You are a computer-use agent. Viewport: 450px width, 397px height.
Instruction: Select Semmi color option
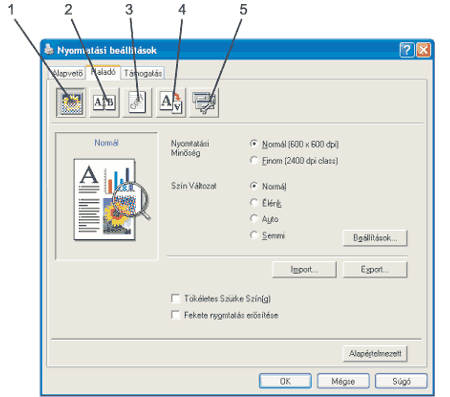click(x=254, y=235)
